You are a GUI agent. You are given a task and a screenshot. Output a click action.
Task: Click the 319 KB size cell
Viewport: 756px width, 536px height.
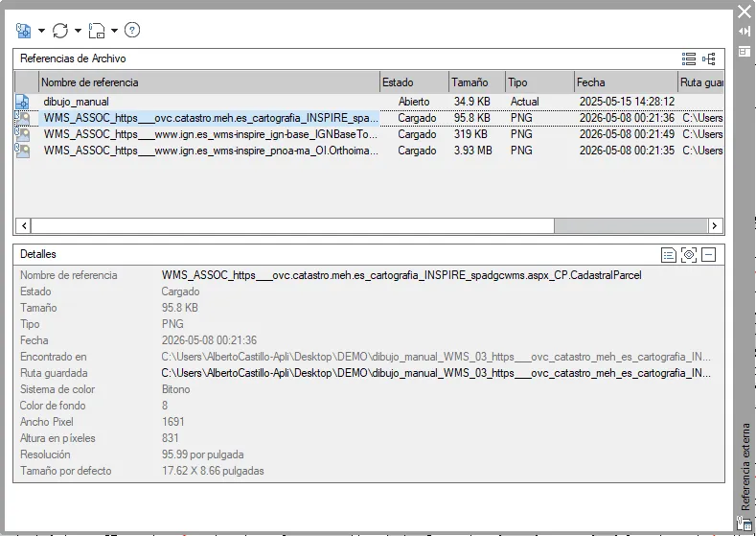pos(470,134)
